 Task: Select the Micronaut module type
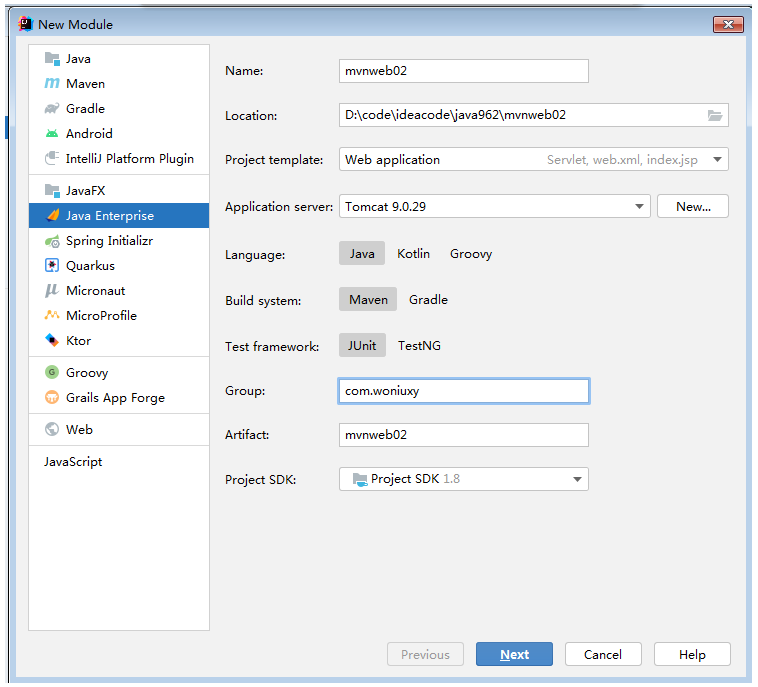119,290
